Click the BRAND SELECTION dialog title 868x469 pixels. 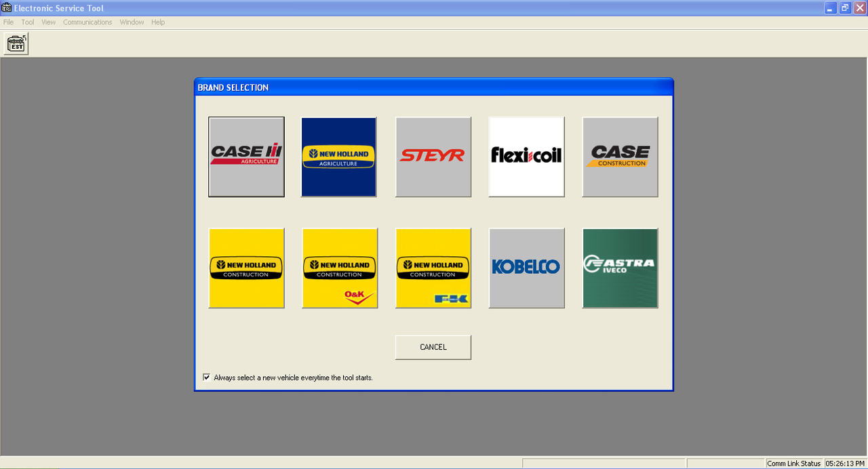point(233,87)
